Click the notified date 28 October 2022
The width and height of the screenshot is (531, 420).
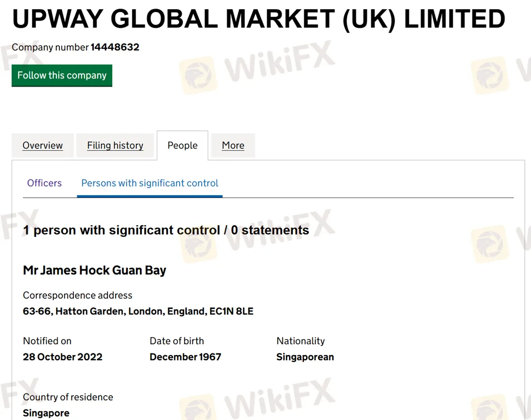tap(63, 357)
